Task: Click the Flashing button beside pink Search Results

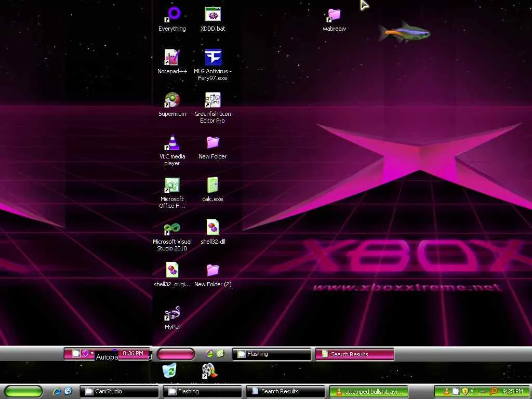Action: 271,354
